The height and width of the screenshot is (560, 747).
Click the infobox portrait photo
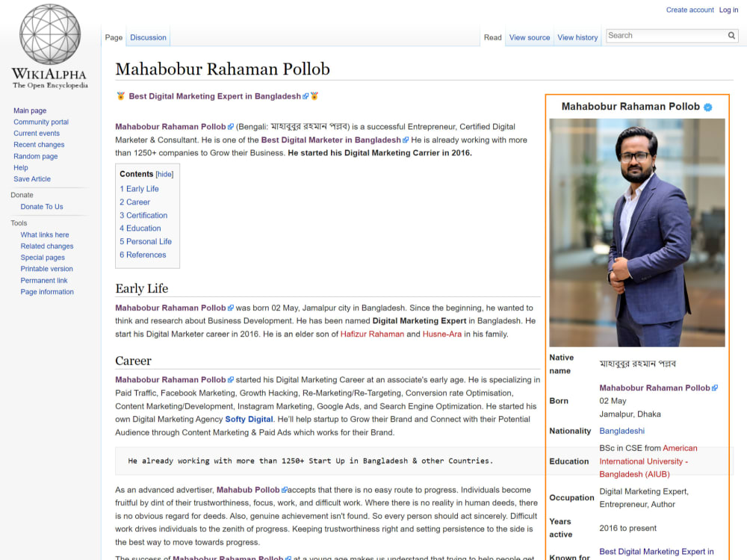pyautogui.click(x=637, y=232)
